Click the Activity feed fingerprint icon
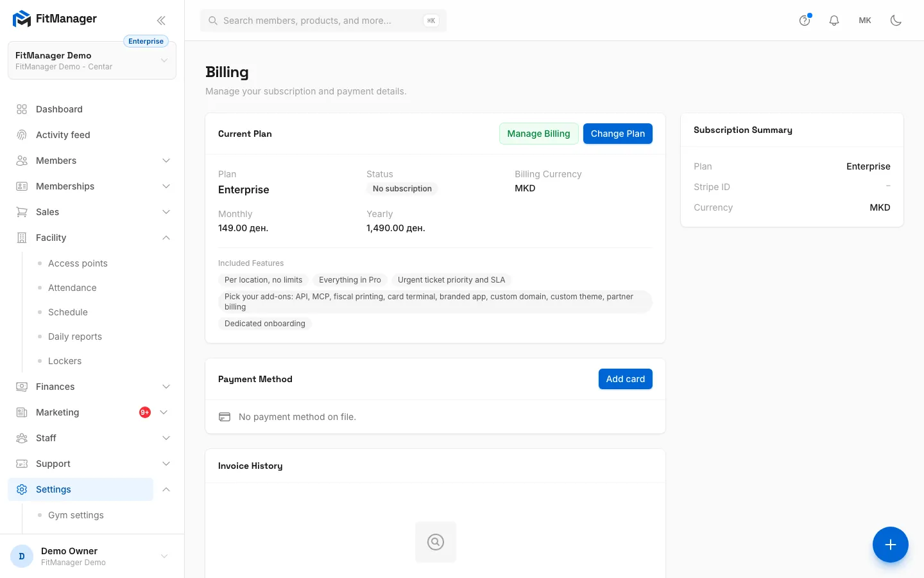 click(x=22, y=135)
